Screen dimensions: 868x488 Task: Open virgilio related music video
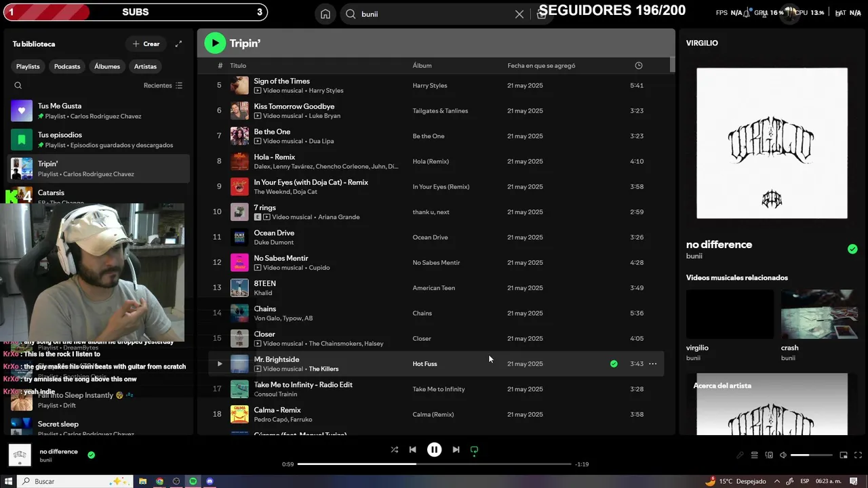(730, 314)
